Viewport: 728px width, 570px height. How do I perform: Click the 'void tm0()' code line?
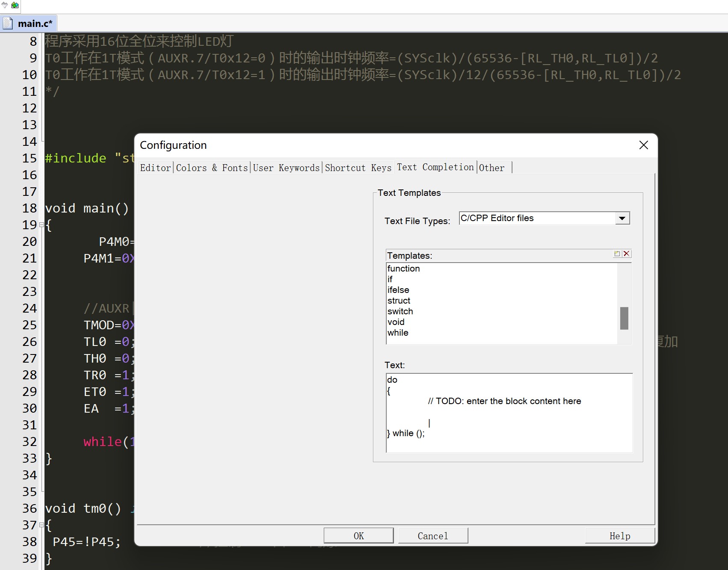83,508
